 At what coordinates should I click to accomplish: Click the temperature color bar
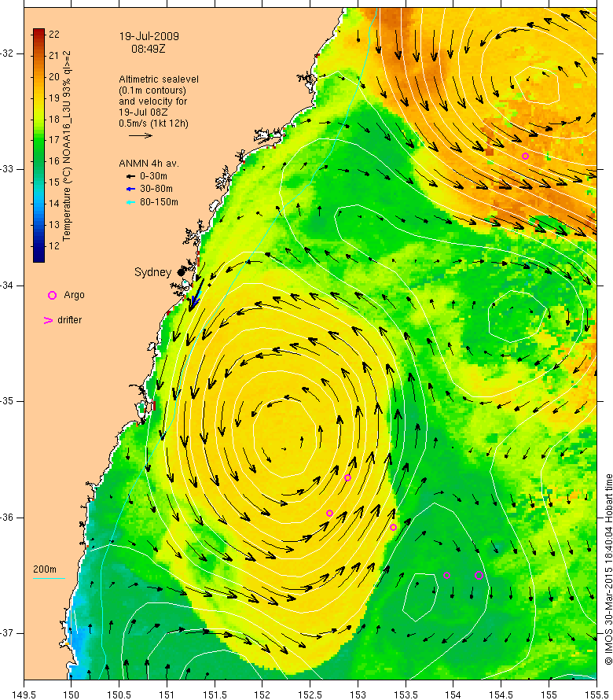(39, 146)
